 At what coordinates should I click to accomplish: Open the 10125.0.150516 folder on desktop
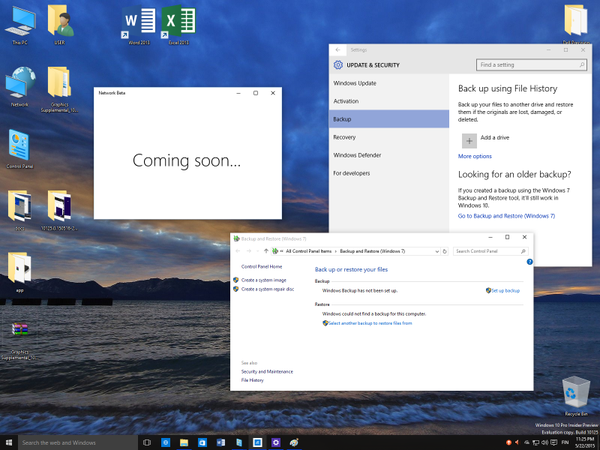60,210
